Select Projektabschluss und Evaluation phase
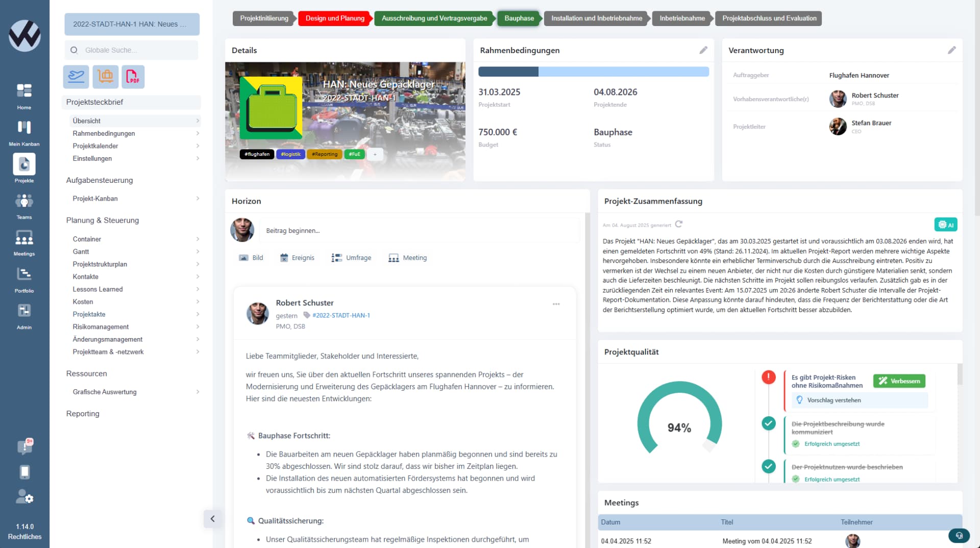980x548 pixels. (x=769, y=18)
